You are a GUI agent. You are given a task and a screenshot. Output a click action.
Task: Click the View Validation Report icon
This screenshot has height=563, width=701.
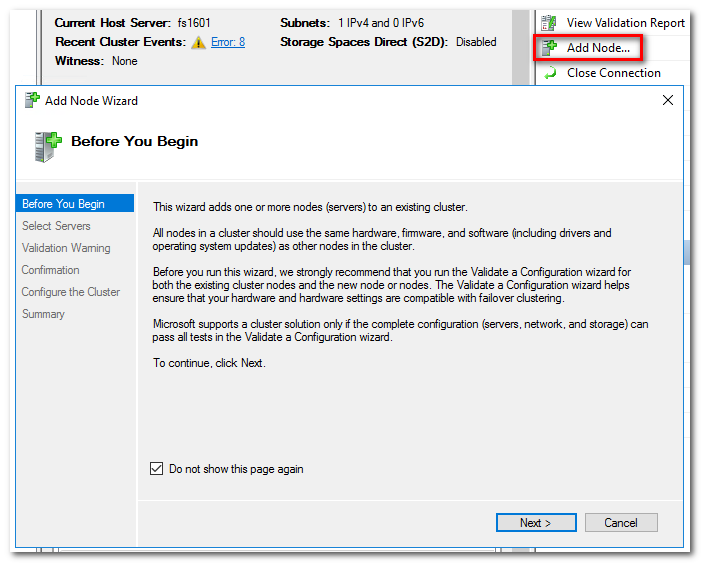point(549,23)
